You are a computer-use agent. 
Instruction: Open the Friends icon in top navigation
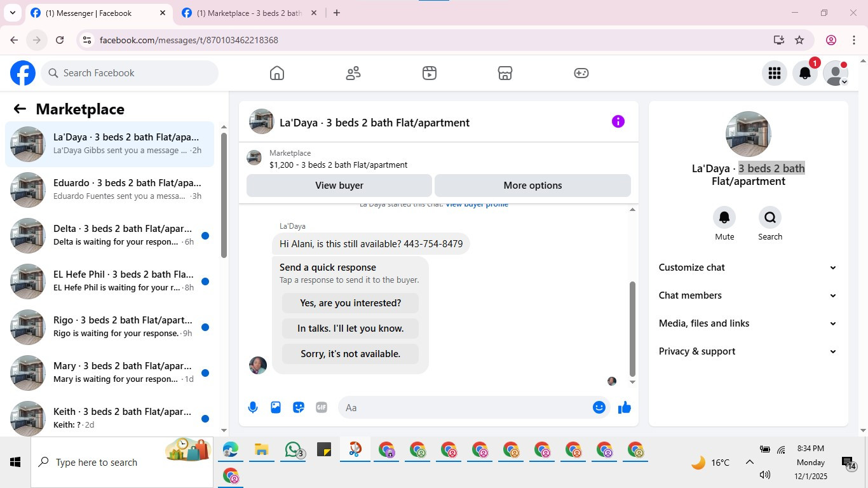point(353,73)
